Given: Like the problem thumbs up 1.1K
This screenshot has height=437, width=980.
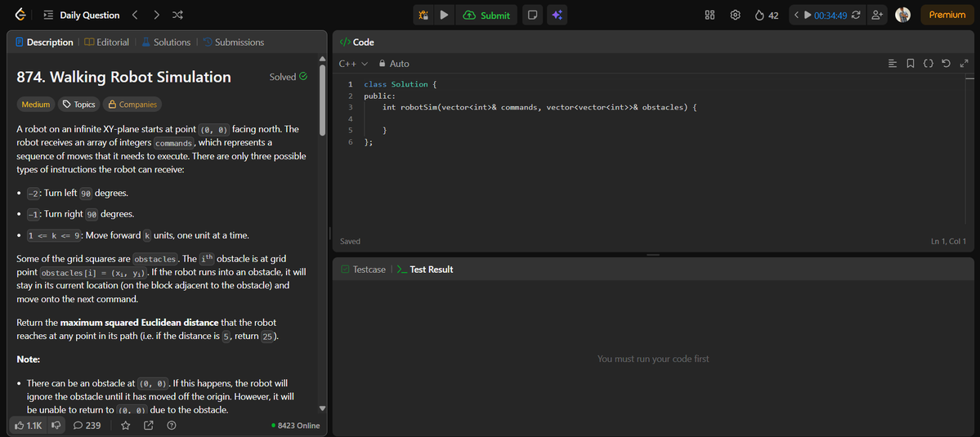Looking at the screenshot, I should pos(28,425).
